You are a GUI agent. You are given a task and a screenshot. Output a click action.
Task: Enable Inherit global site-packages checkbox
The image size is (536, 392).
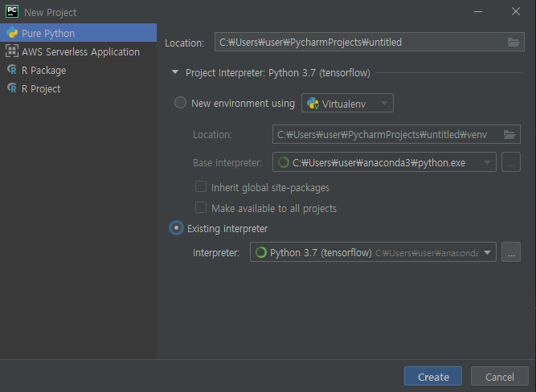click(201, 186)
